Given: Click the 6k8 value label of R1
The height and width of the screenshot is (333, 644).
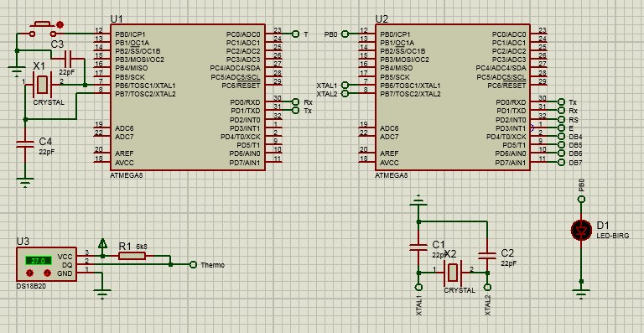Looking at the screenshot, I should tap(142, 247).
